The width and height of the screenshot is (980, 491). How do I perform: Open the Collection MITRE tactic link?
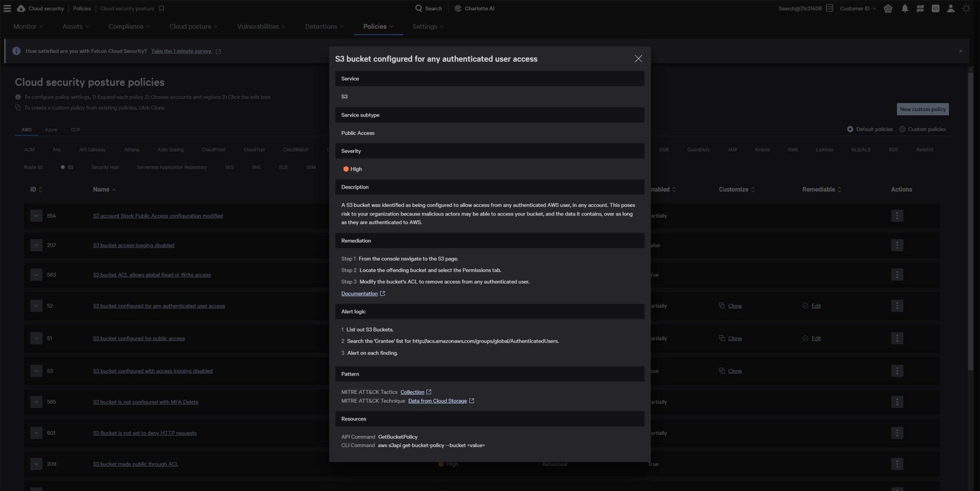pos(412,392)
